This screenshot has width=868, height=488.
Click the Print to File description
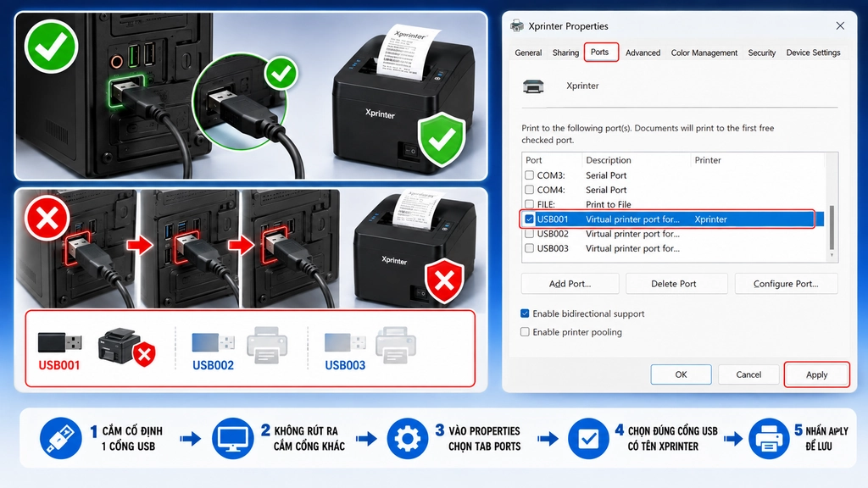click(609, 204)
